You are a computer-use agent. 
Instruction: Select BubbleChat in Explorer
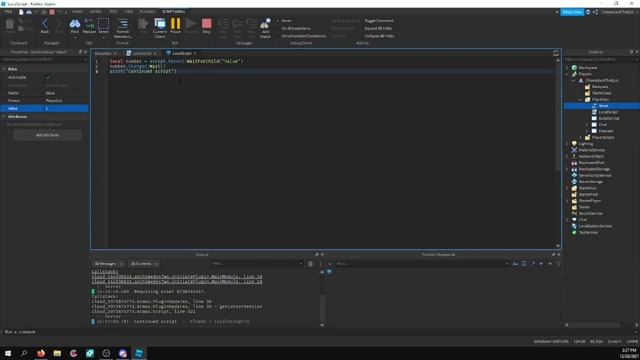(x=609, y=118)
